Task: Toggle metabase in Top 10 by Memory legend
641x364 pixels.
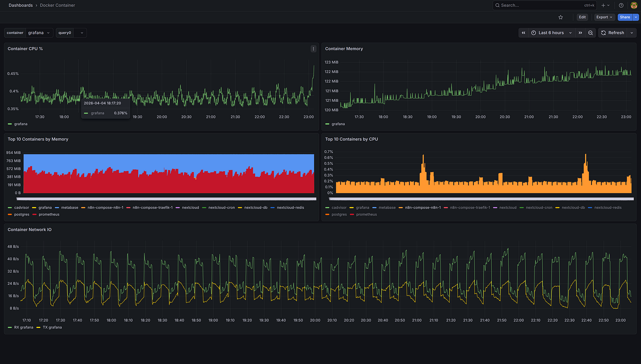Action: [x=70, y=208]
